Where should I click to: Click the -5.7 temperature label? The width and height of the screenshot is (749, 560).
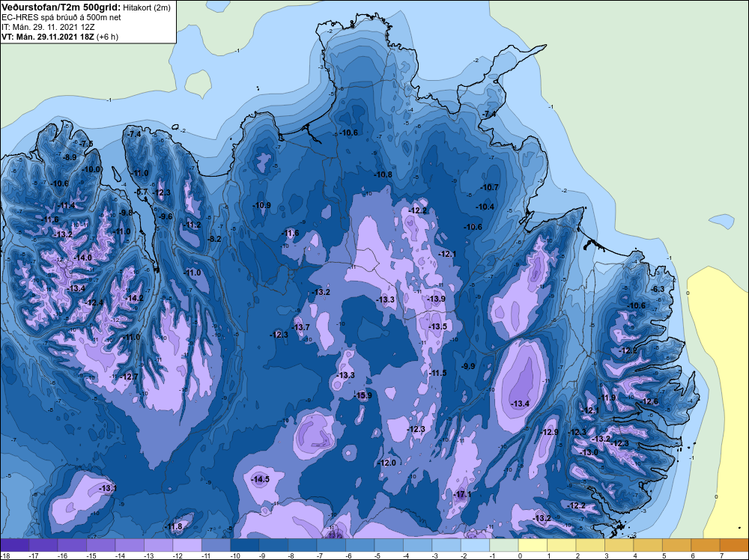point(142,192)
